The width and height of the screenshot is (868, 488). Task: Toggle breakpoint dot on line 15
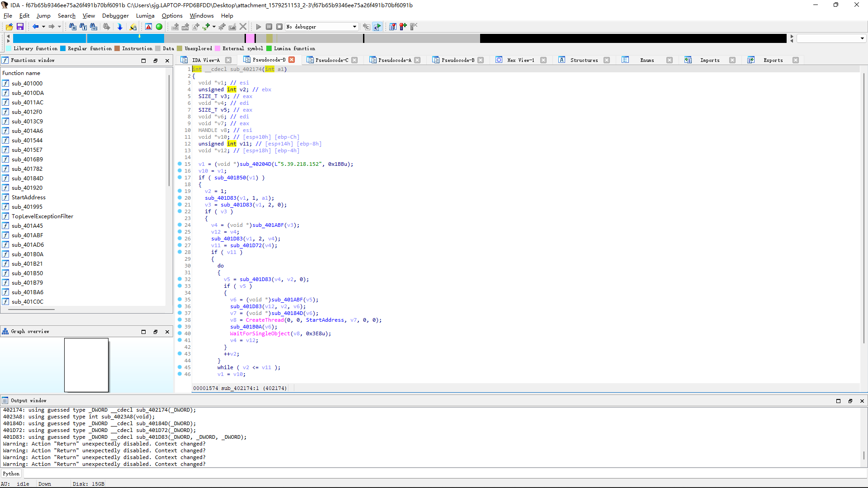pyautogui.click(x=179, y=164)
